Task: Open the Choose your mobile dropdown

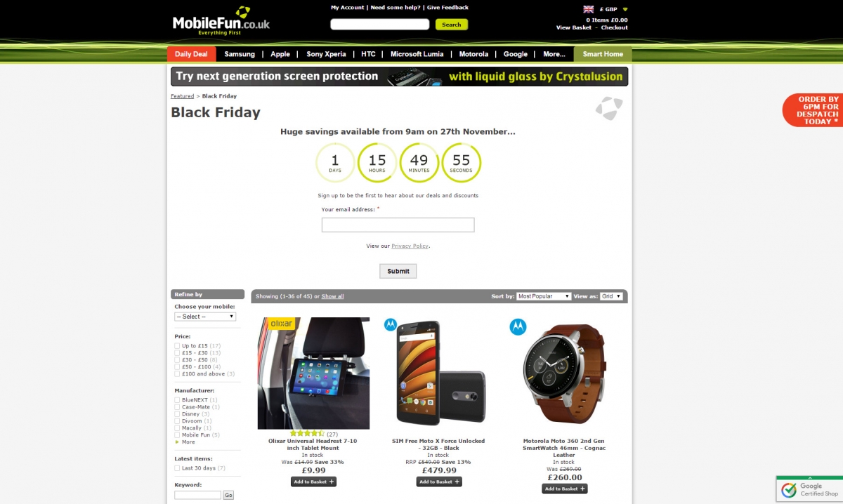Action: tap(205, 317)
